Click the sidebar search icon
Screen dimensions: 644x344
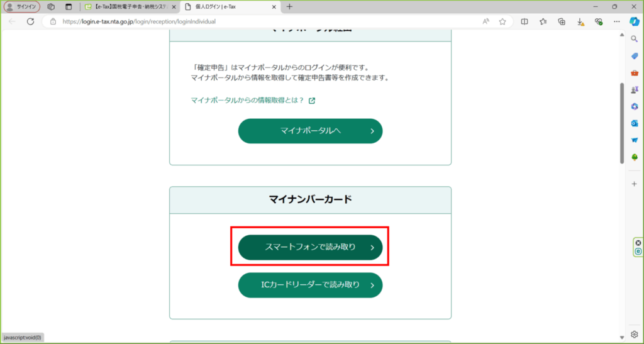point(635,39)
